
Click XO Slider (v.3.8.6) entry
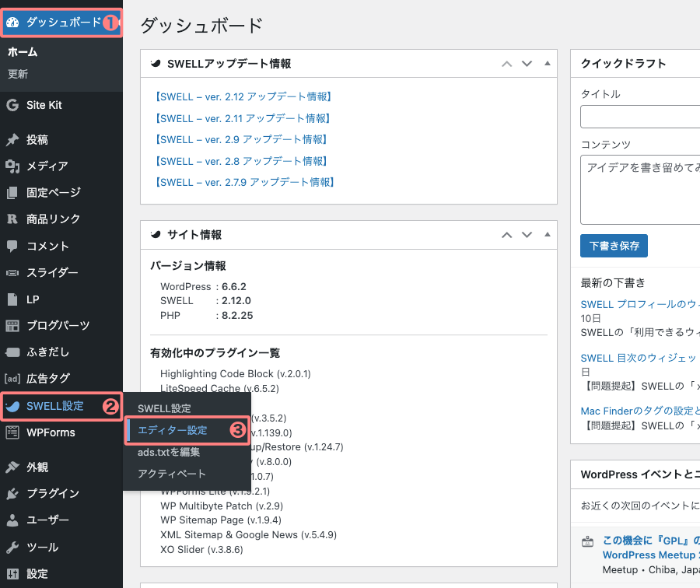tap(201, 550)
